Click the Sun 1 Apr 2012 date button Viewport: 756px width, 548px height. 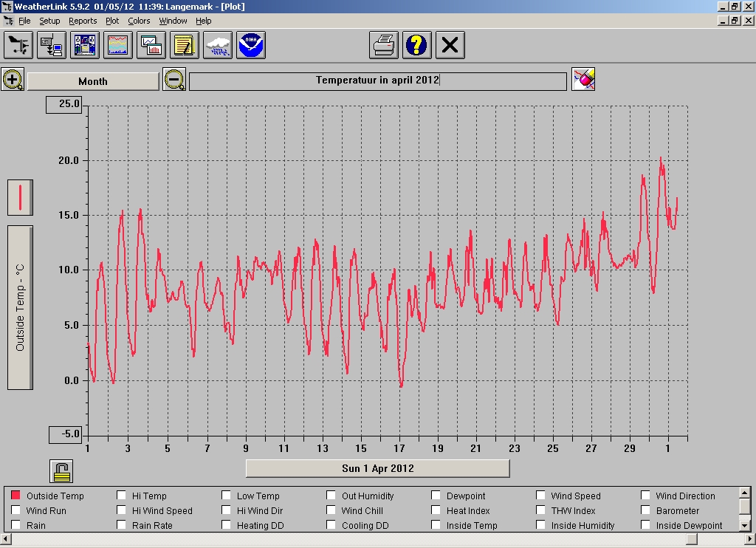377,468
